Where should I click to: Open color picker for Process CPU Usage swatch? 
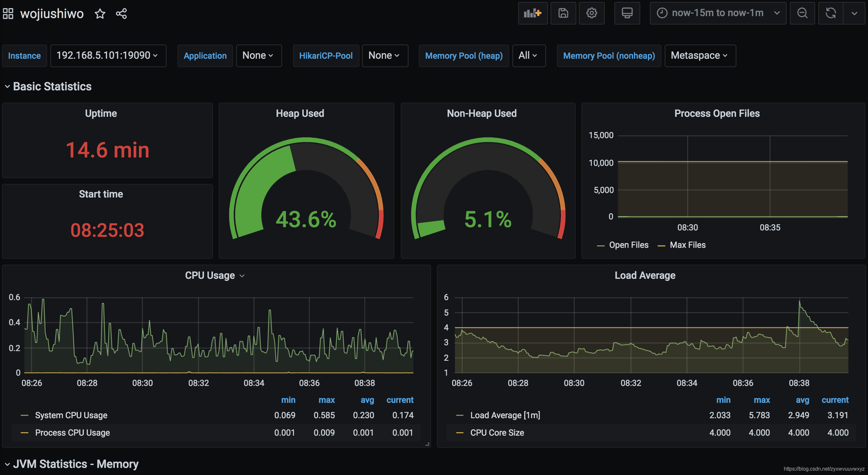[24, 432]
